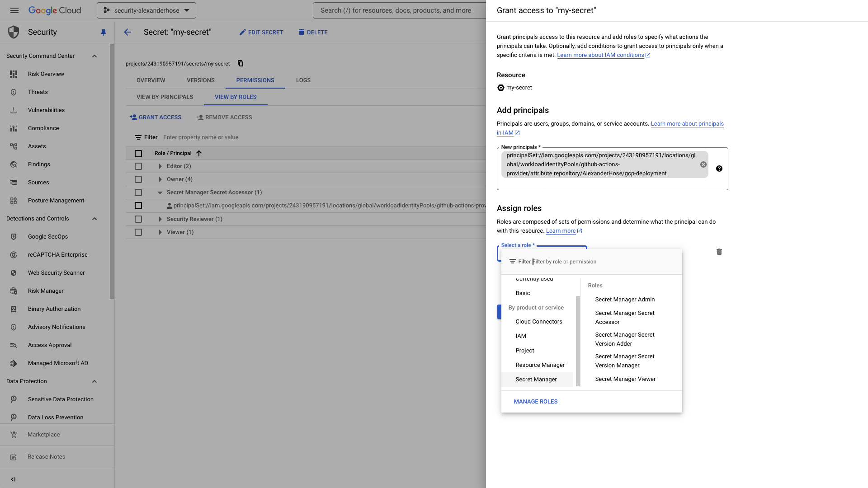Delete the selected role row
868x488 pixels.
pyautogui.click(x=719, y=252)
